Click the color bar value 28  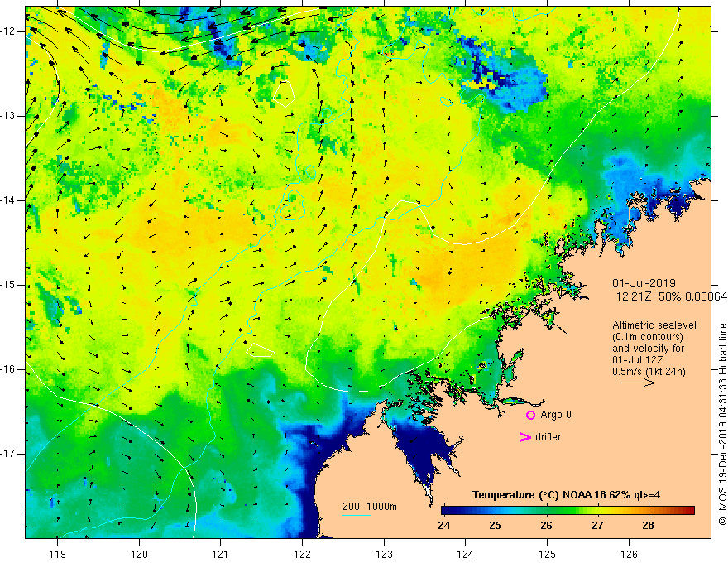[648, 526]
